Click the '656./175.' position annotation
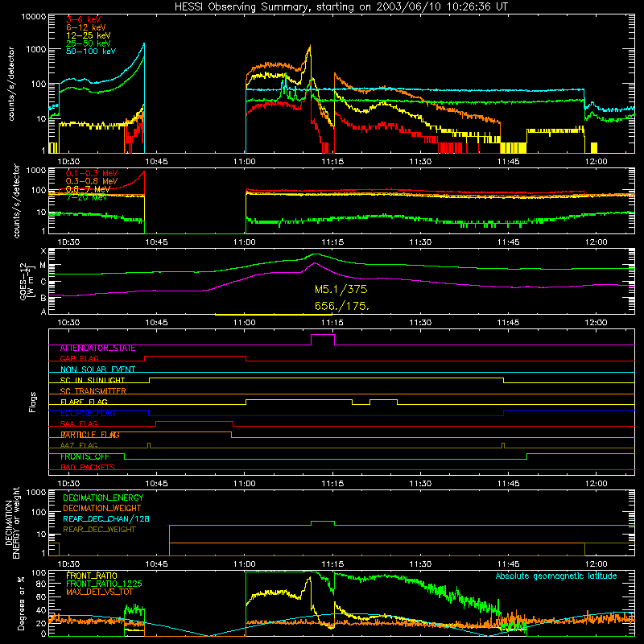Image resolution: width=644 pixels, height=644 pixels. coord(342,306)
